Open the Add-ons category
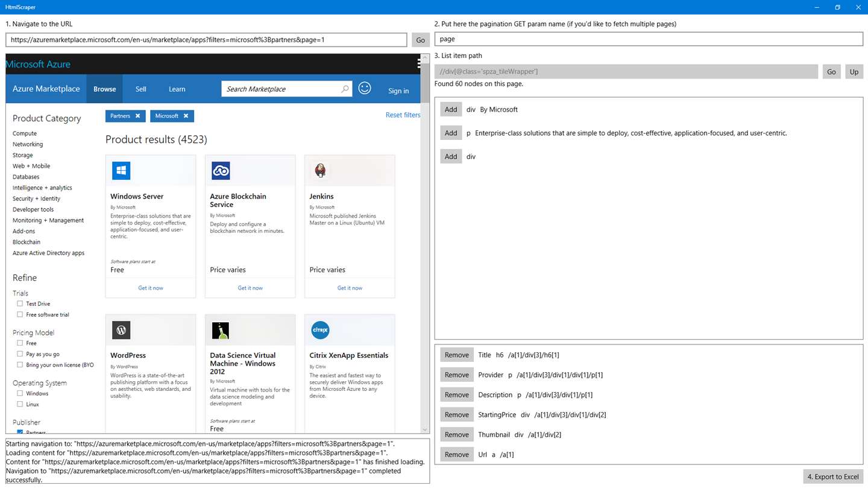Screen dimensions: 868x488 point(24,231)
